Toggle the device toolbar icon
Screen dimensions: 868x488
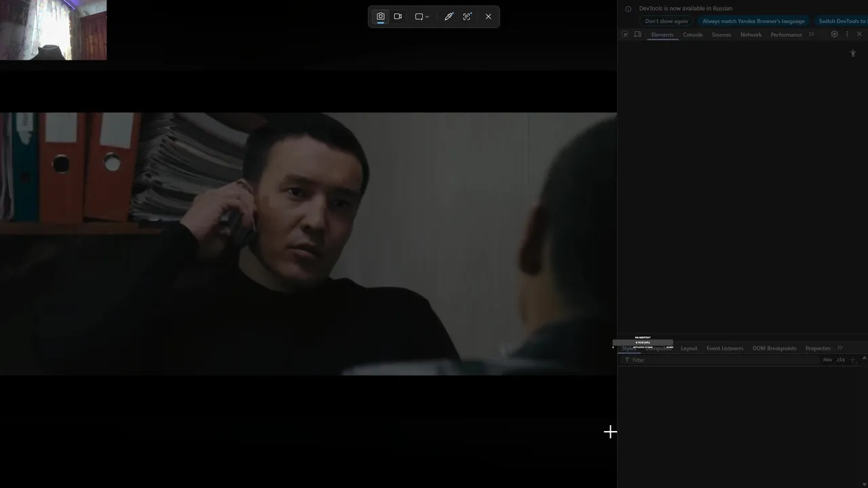click(637, 35)
